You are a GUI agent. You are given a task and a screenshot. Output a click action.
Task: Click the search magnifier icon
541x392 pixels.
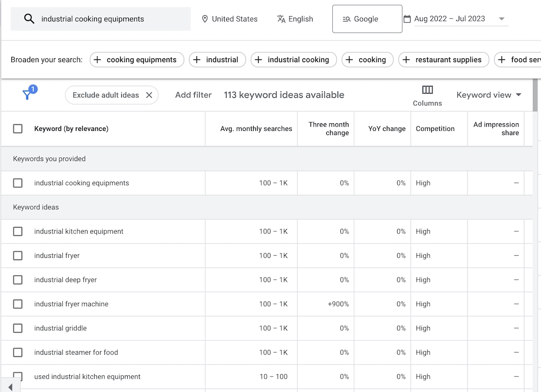[x=29, y=19]
